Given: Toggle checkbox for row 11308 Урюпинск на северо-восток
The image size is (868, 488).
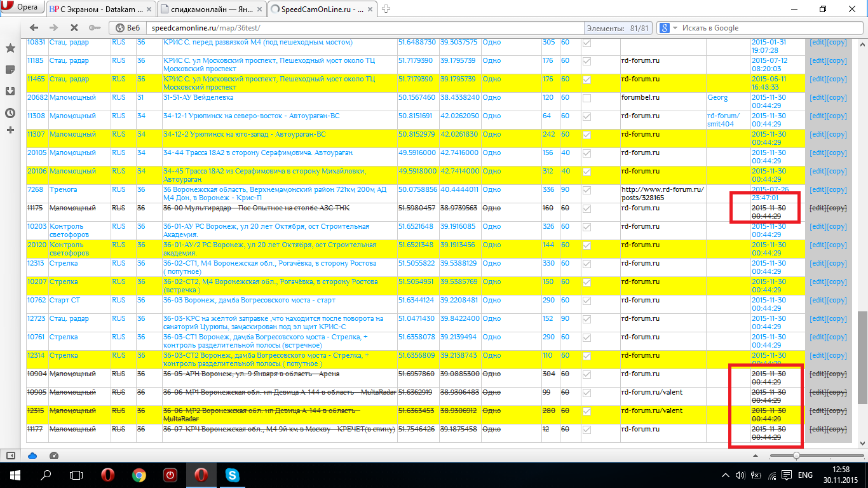Looking at the screenshot, I should point(587,117).
